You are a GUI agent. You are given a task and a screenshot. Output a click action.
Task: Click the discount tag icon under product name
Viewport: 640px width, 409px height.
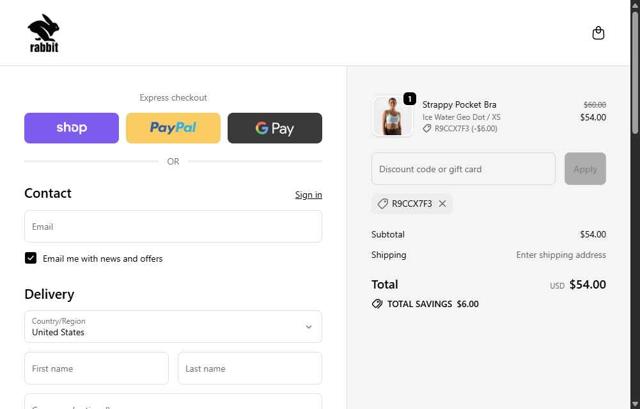[427, 129]
